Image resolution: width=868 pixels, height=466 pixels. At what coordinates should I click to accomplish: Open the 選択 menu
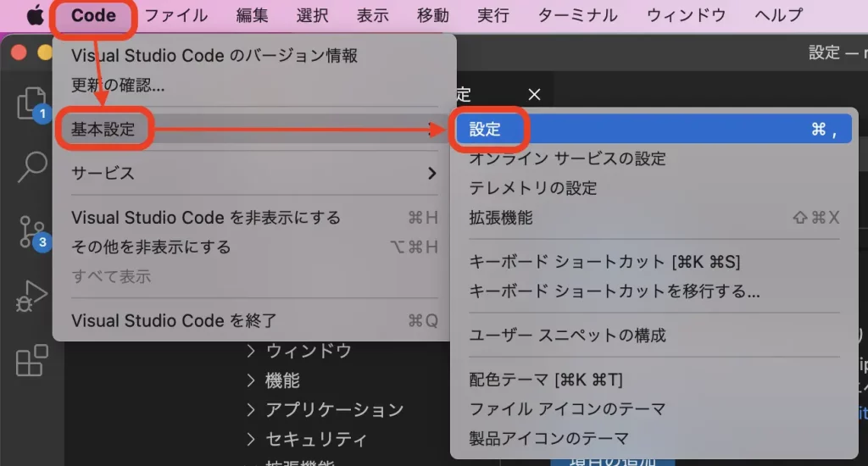click(312, 15)
